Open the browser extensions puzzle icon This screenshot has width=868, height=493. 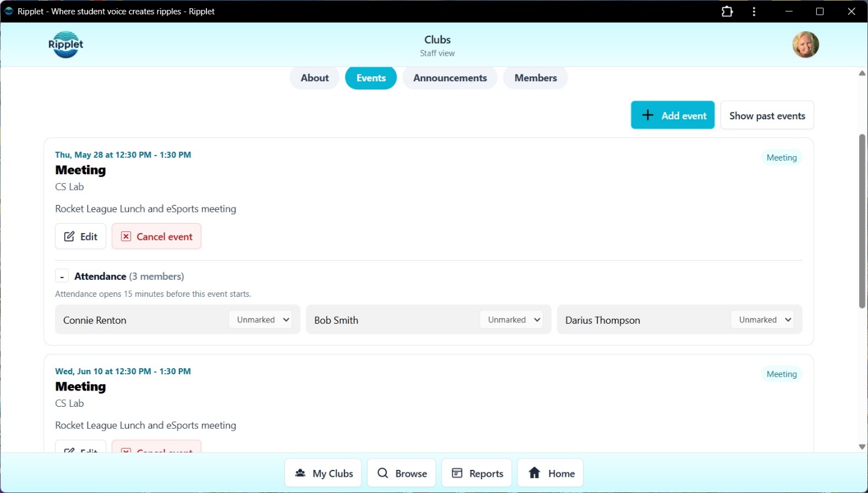click(727, 11)
